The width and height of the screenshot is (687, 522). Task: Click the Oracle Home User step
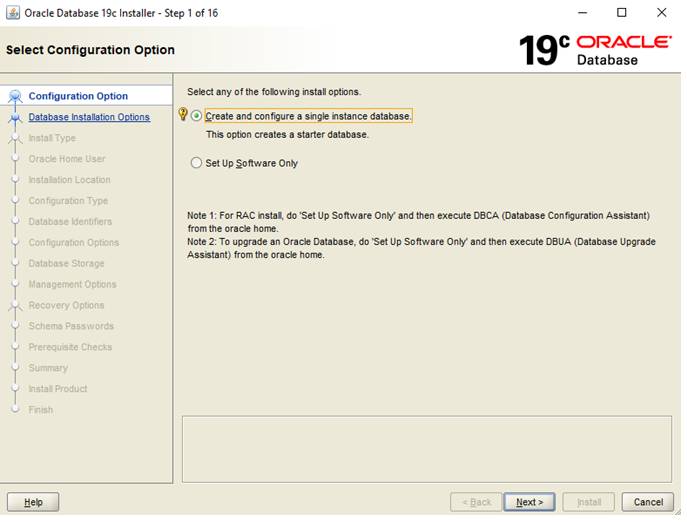(66, 159)
